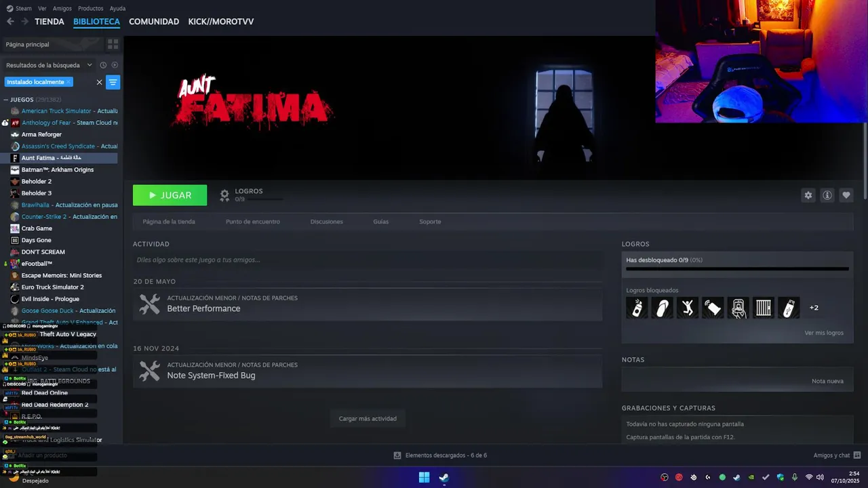
Task: Go forward with the right arrow
Action: tap(24, 22)
